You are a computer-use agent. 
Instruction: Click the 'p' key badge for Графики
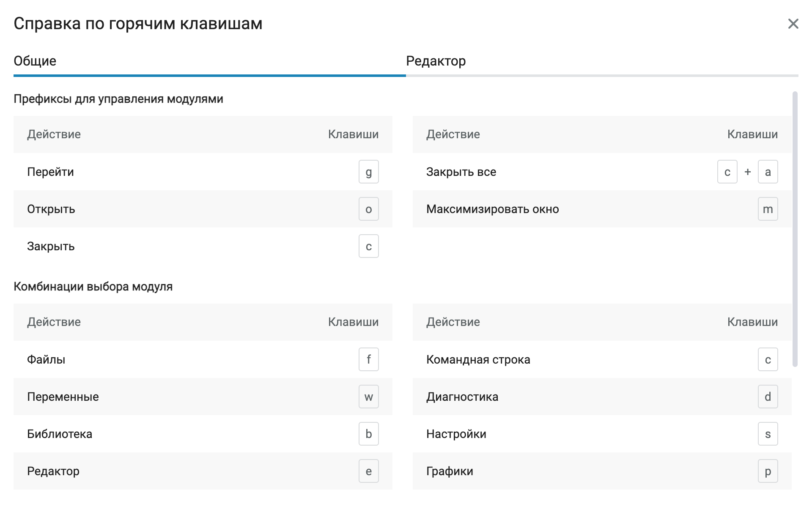point(768,471)
